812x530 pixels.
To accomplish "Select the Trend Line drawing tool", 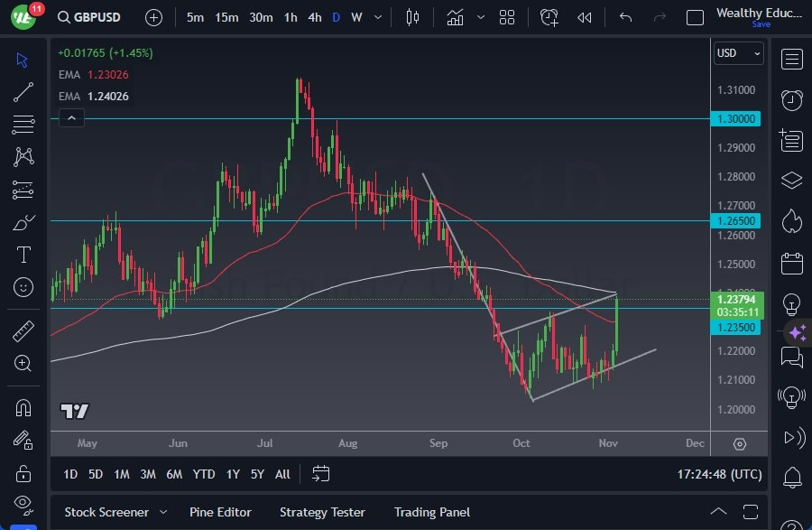I will (x=23, y=92).
